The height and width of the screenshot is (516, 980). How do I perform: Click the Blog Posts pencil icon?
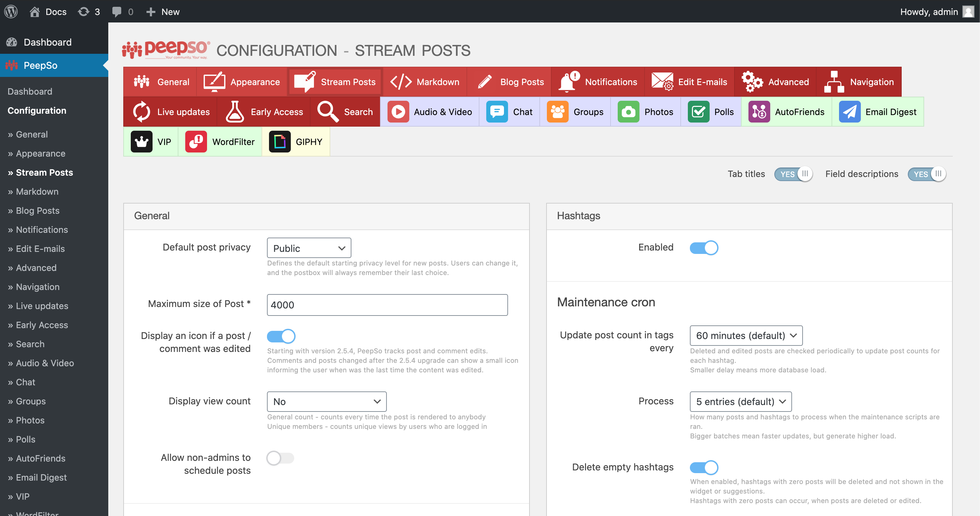485,81
